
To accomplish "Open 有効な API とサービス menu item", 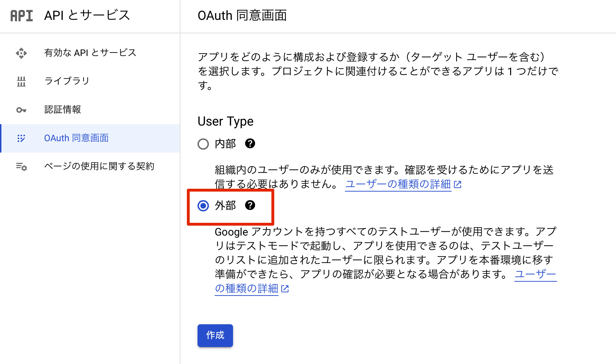I will click(90, 53).
